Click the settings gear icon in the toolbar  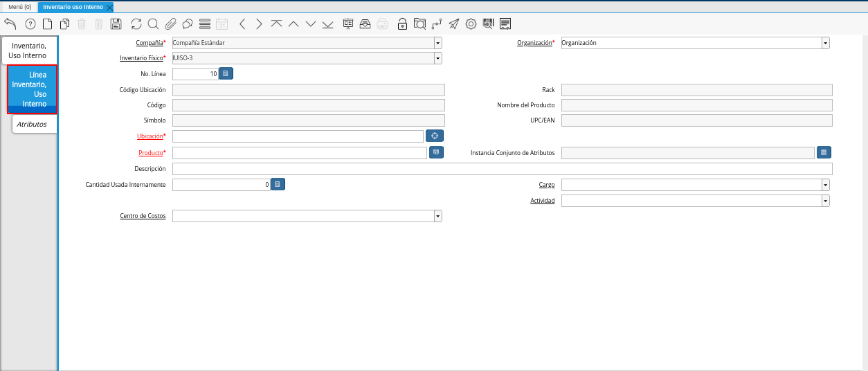(471, 24)
